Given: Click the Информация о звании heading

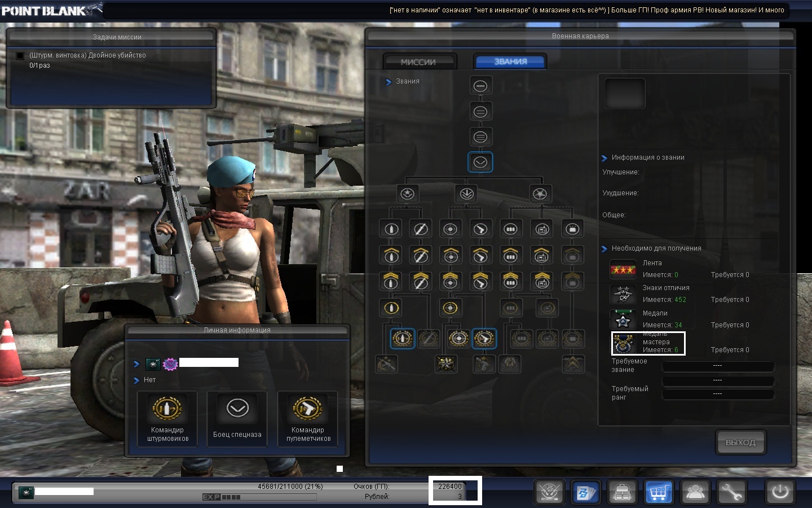Looking at the screenshot, I should tap(648, 157).
